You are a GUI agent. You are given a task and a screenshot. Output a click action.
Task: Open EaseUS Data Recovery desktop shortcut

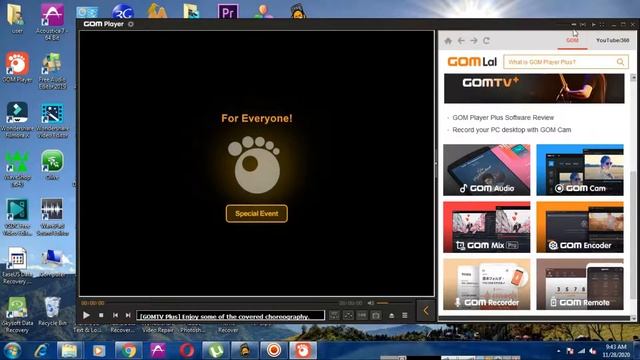[17, 266]
